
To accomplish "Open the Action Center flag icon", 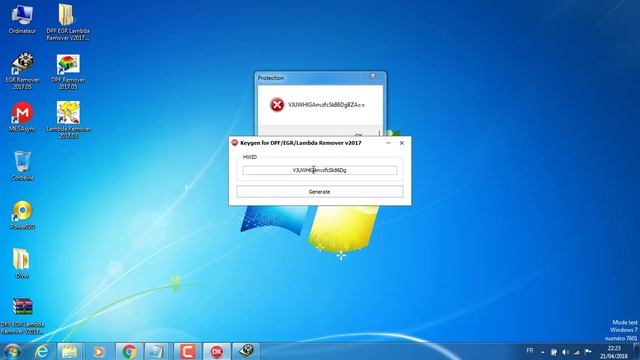I will [588, 352].
